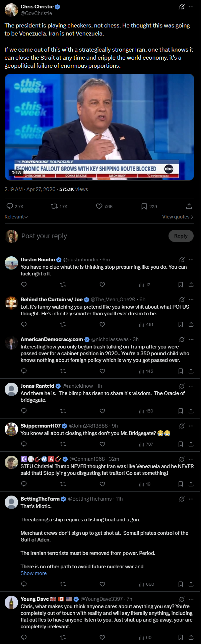Share Young Dave's reply

191,637
